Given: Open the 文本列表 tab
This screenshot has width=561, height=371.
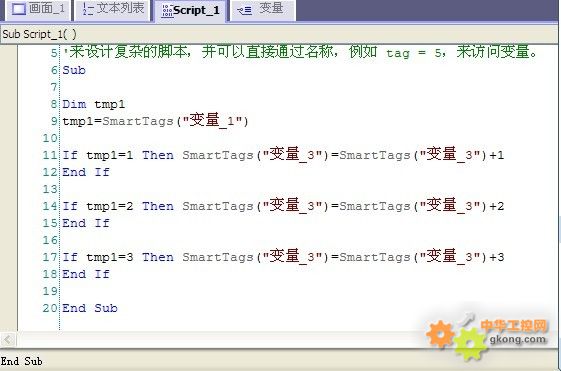Looking at the screenshot, I should pos(113,10).
